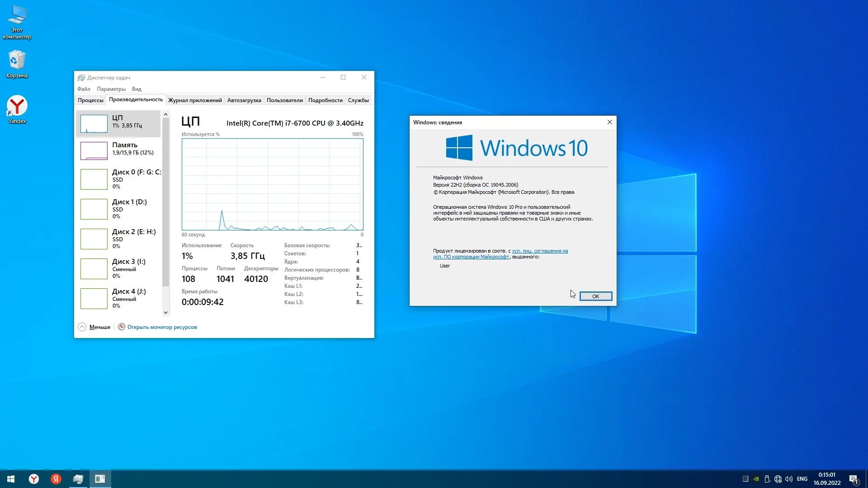Click the network globe tray icon

pyautogui.click(x=778, y=479)
